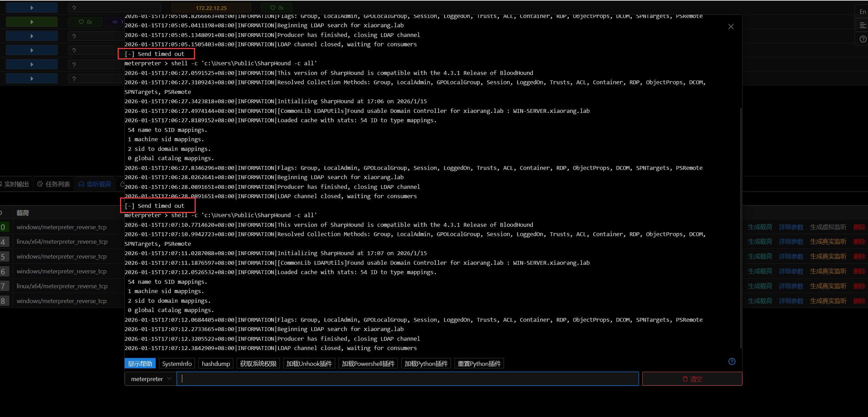Image resolution: width=868 pixels, height=417 pixels.
Task: Click the SystemInfo quick command
Action: [x=177, y=363]
